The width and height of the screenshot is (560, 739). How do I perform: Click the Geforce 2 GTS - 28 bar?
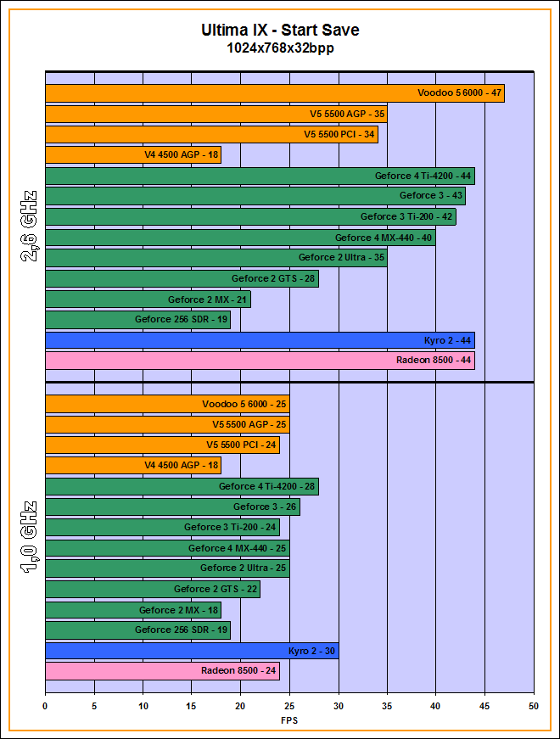point(182,278)
